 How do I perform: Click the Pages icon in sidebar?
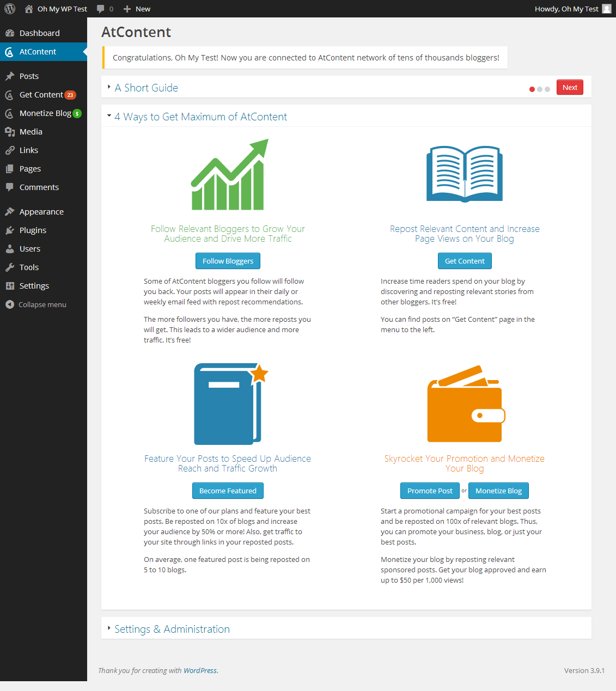(x=10, y=169)
